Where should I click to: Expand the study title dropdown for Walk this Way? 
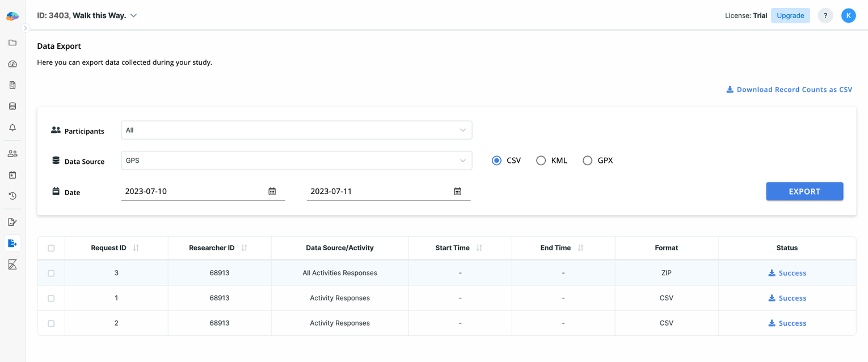(133, 15)
